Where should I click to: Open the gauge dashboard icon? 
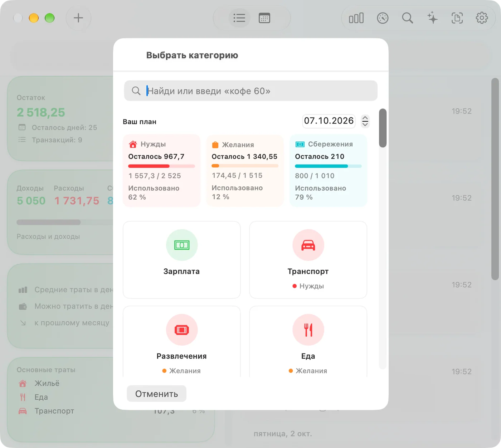coord(383,18)
